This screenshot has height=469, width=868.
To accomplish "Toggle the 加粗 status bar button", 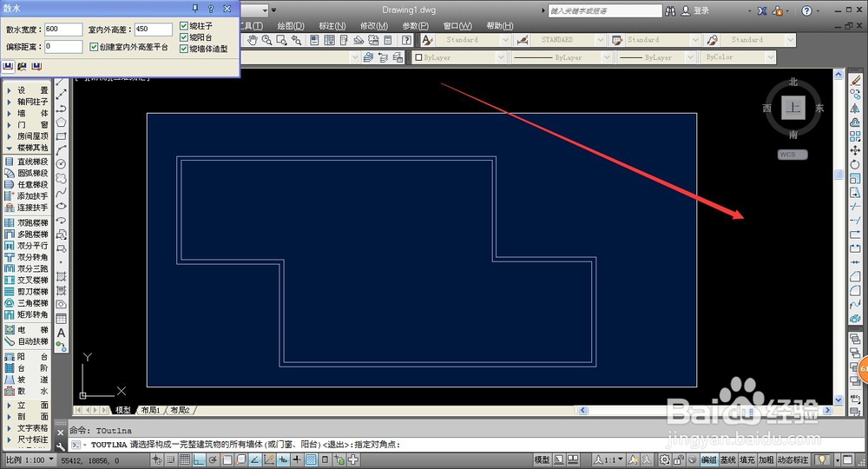I will 766,459.
